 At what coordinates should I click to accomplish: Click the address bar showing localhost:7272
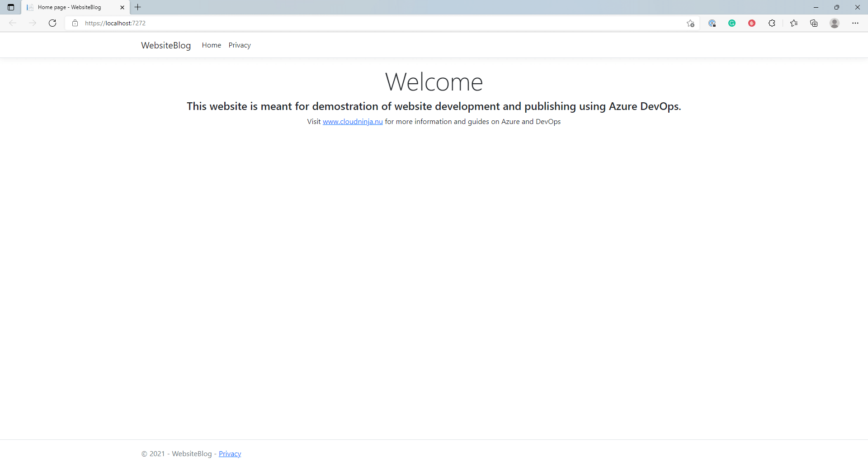click(382, 23)
